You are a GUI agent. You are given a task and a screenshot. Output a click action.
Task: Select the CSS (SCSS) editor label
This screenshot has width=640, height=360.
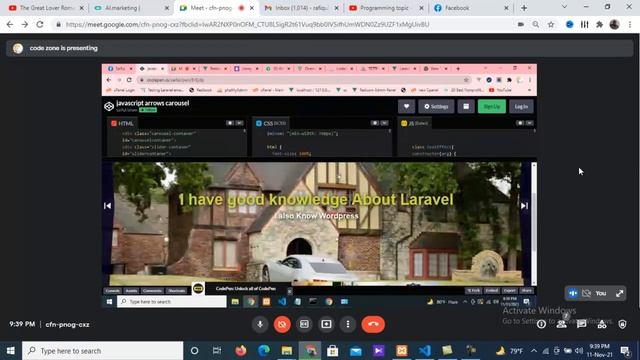click(271, 123)
